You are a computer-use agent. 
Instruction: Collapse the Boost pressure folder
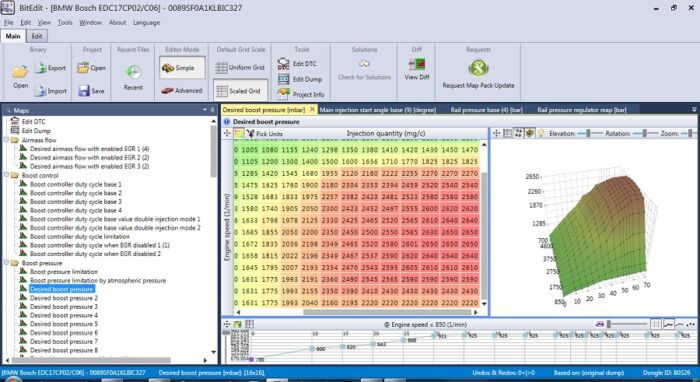(7, 263)
